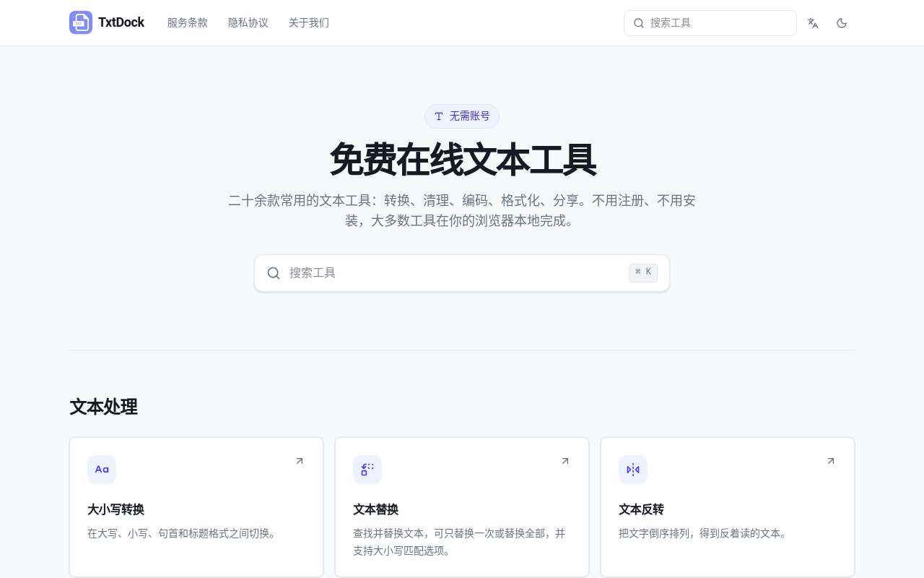924x578 pixels.
Task: Click the 免费在线文本工具 heading
Action: [x=463, y=160]
